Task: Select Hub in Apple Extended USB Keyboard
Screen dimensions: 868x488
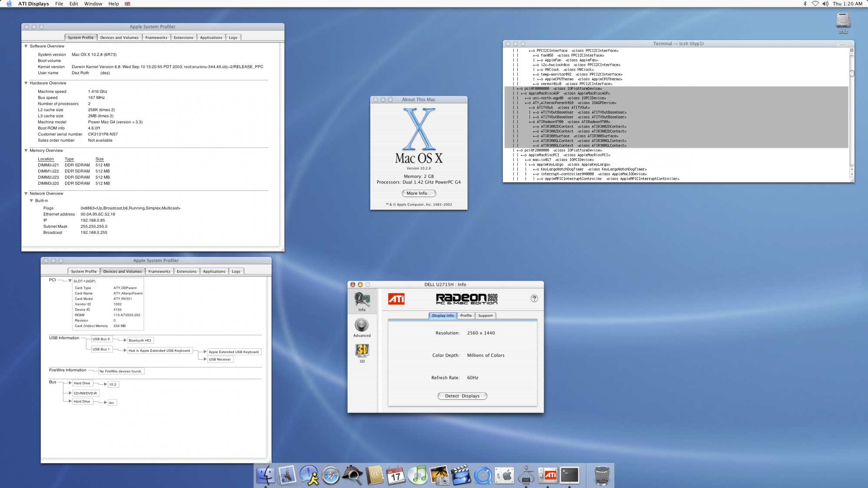Action: [159, 350]
